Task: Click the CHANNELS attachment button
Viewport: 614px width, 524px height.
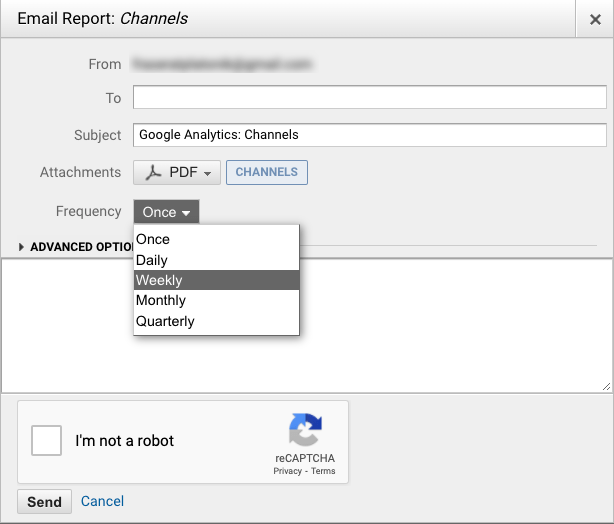Action: [267, 172]
